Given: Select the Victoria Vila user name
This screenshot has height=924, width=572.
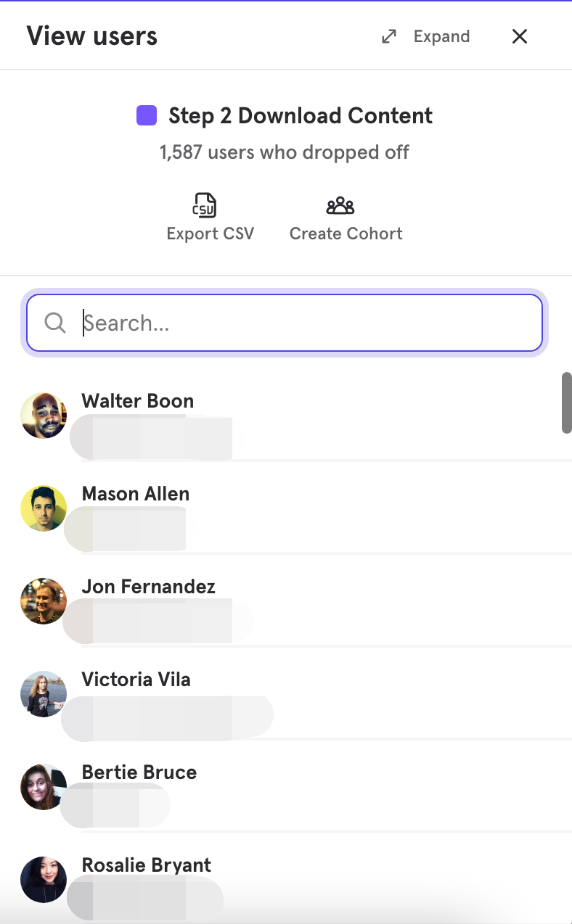Looking at the screenshot, I should click(x=136, y=680).
